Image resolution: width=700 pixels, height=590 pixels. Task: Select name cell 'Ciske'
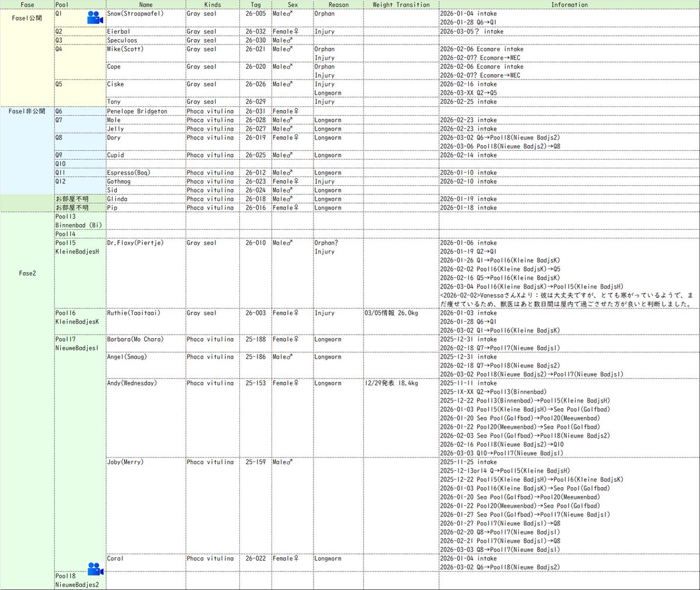coord(146,88)
